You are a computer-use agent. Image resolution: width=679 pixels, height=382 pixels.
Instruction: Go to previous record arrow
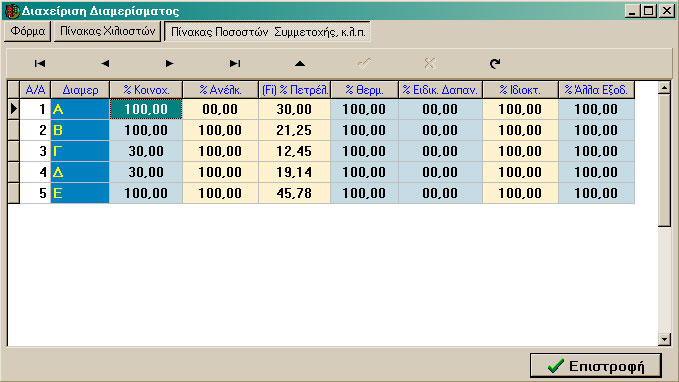pos(105,64)
